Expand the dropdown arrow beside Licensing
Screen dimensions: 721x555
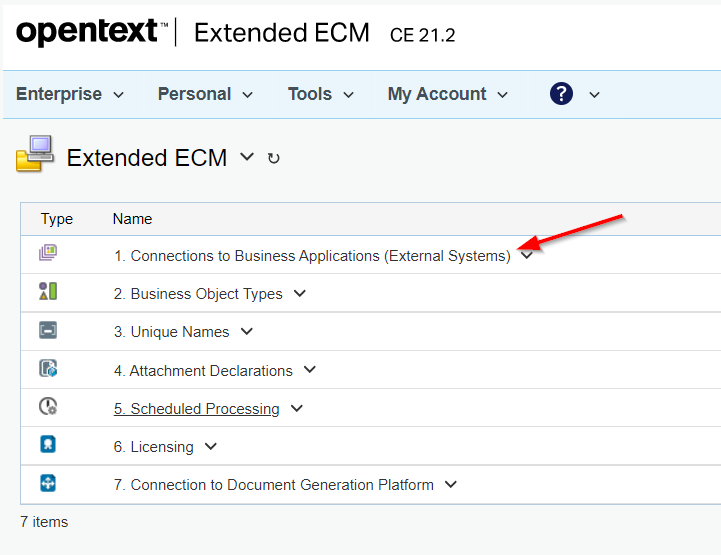point(210,446)
